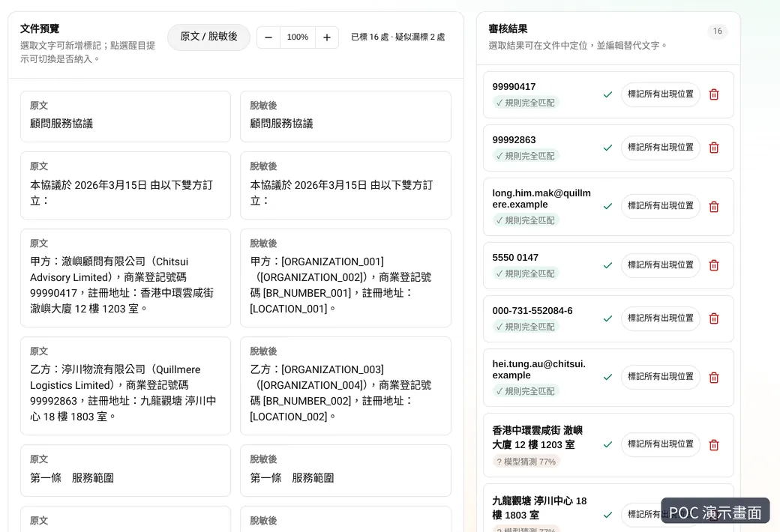The height and width of the screenshot is (532, 780).
Task: Click the 審核結果 panel heading
Action: pos(508,28)
